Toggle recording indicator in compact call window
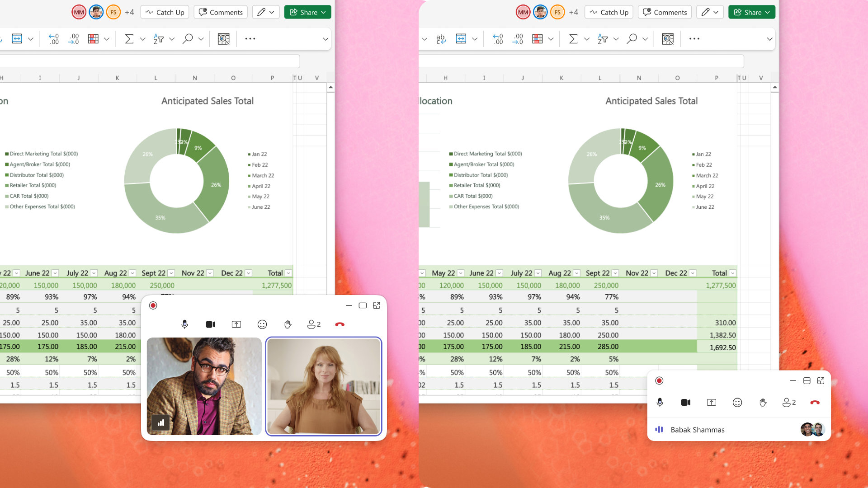Viewport: 868px width, 488px height. pos(659,381)
